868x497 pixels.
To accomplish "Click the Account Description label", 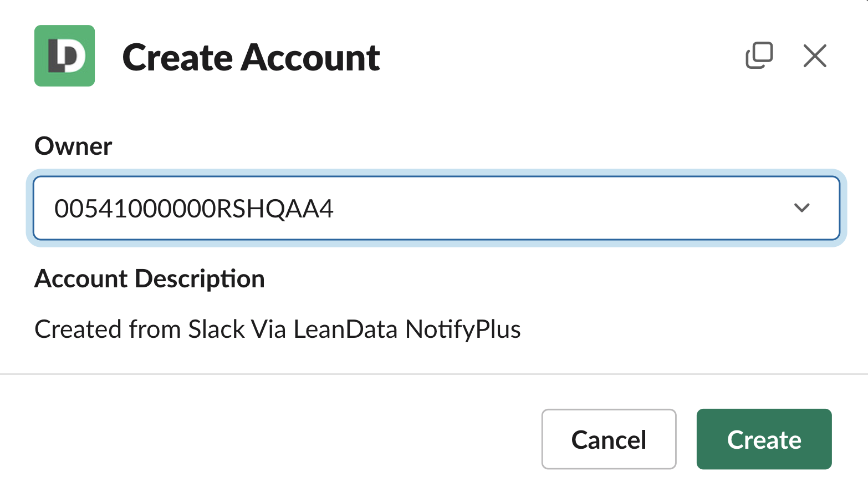I will point(150,278).
